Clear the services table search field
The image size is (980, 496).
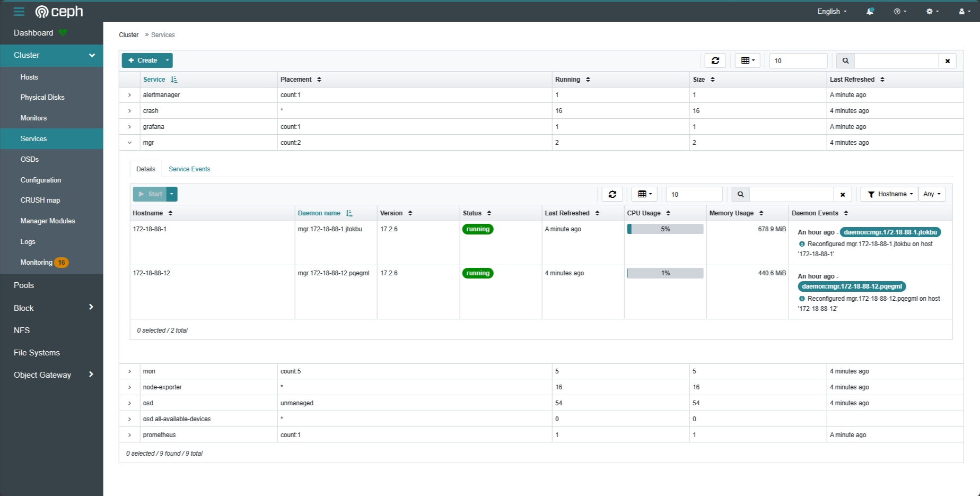pos(947,60)
